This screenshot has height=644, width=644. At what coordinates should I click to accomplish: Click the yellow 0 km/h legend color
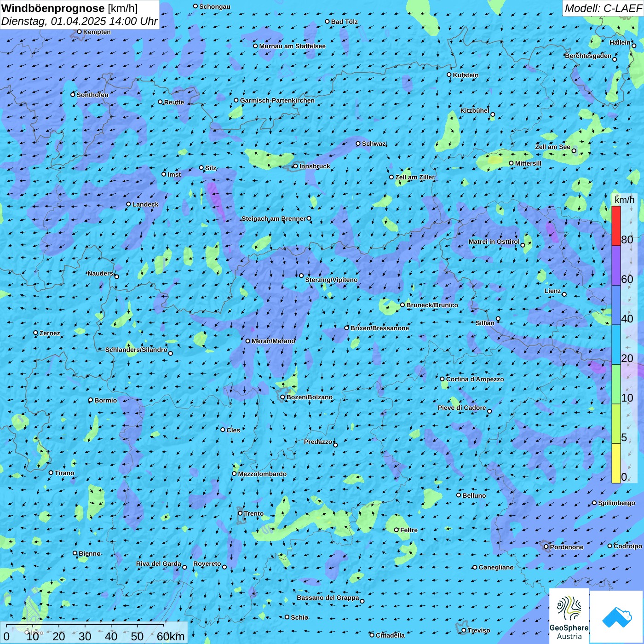pos(616,463)
